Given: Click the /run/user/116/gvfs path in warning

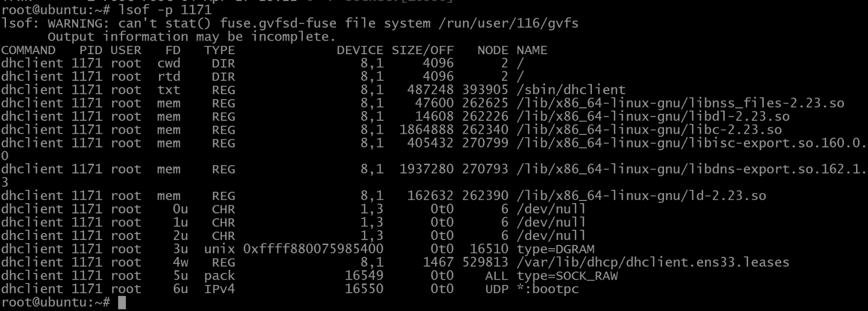Looking at the screenshot, I should pos(508,23).
